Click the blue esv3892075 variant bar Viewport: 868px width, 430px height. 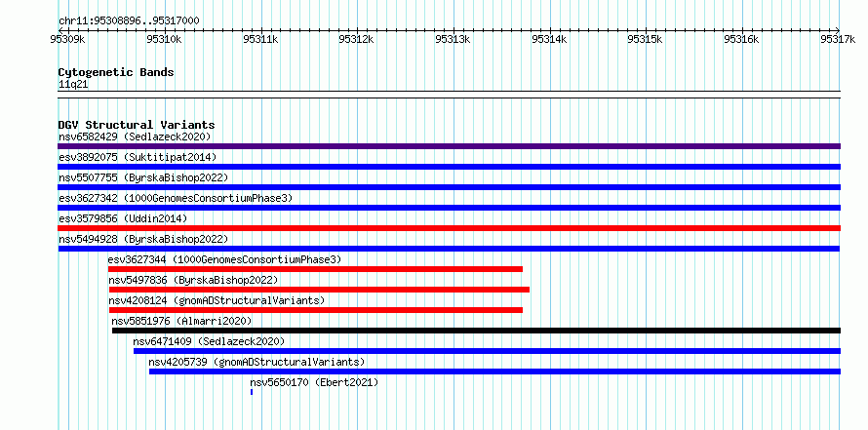coord(449,167)
